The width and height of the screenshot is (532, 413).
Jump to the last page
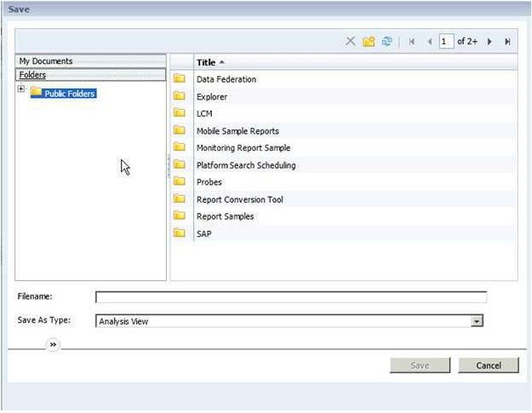coord(507,42)
